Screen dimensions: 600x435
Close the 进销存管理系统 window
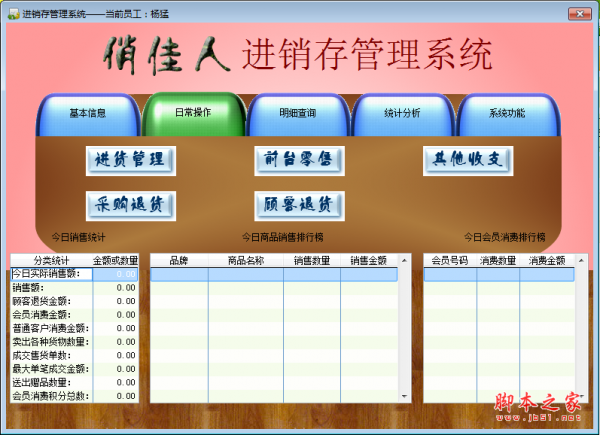(x=580, y=14)
